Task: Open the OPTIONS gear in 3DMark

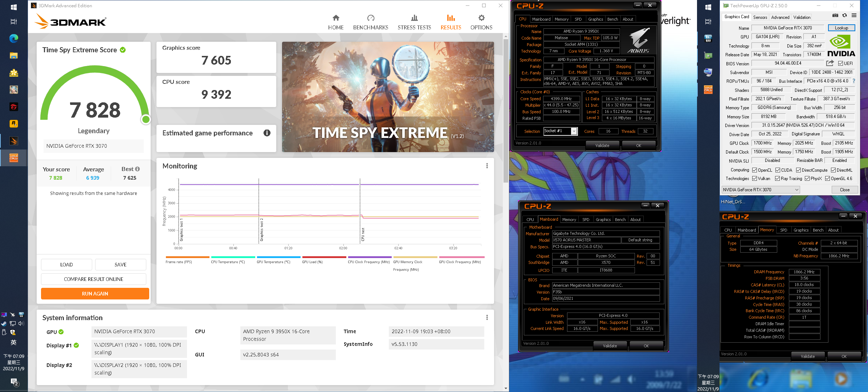Action: [x=481, y=22]
